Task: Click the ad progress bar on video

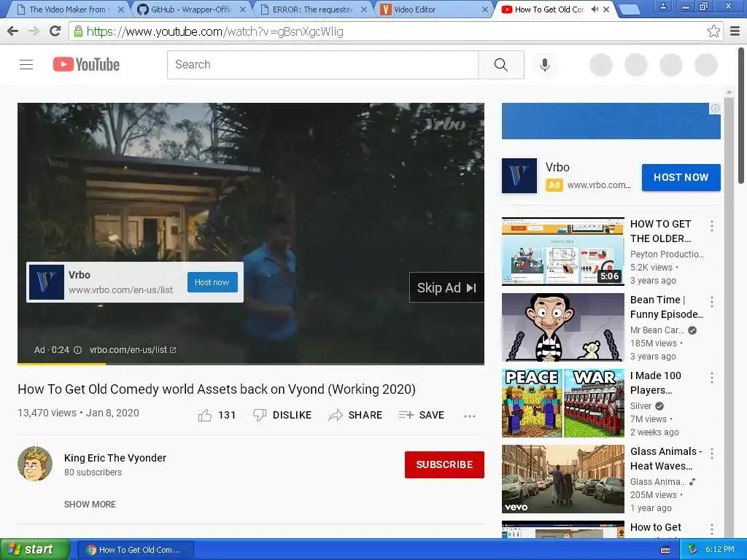Action: 251,365
